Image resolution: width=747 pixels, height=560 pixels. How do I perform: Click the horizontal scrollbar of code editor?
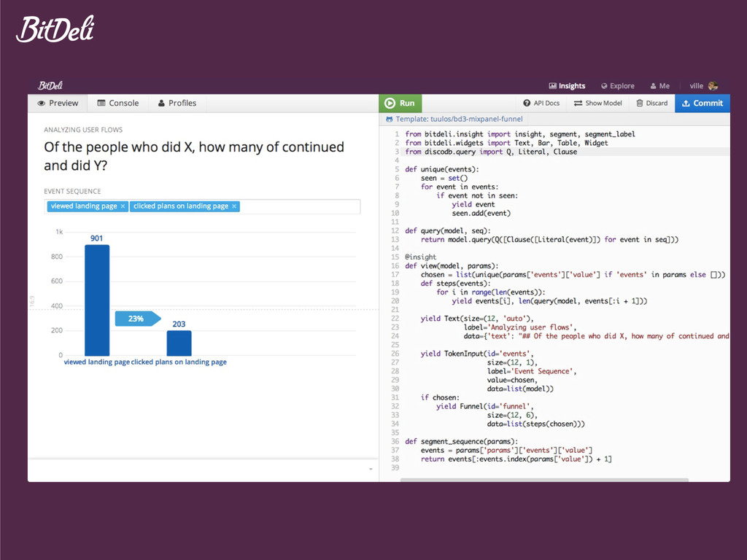(544, 480)
